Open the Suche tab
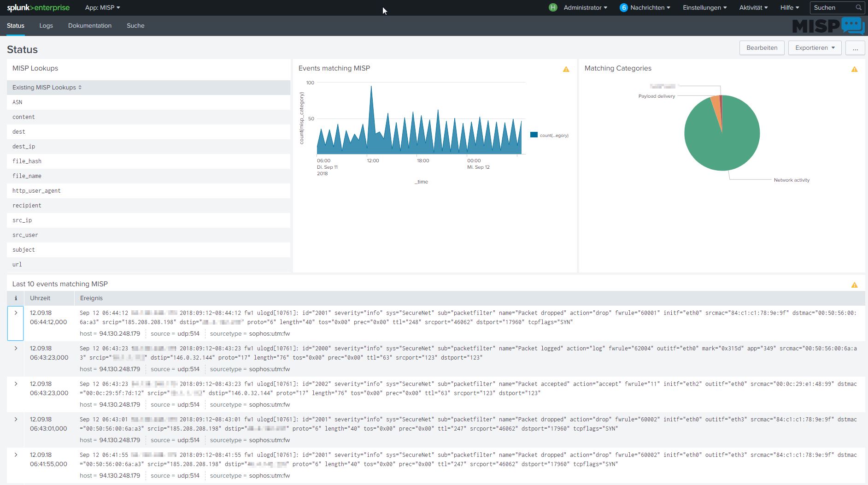This screenshot has height=485, width=868. (x=135, y=26)
